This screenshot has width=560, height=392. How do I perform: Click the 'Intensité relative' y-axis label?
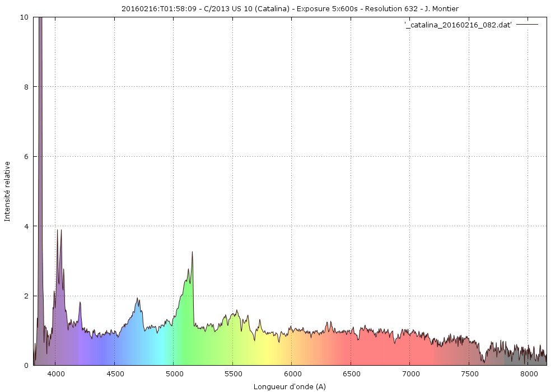coord(7,191)
